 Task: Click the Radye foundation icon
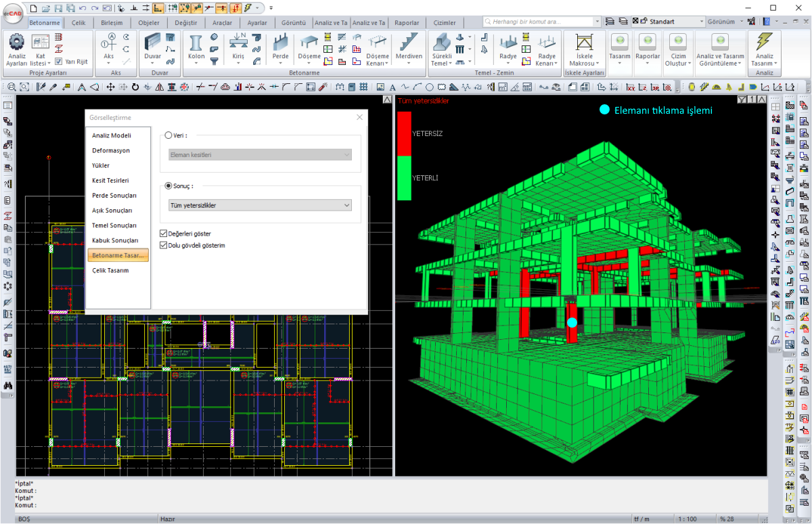pyautogui.click(x=507, y=43)
